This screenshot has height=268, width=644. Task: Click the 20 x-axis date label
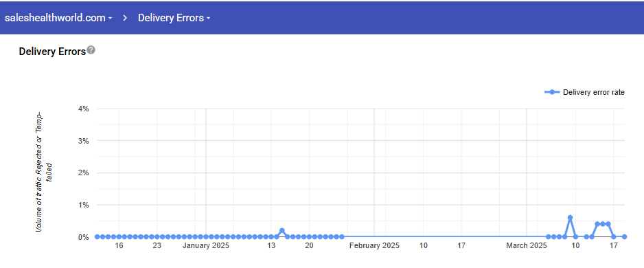point(309,246)
